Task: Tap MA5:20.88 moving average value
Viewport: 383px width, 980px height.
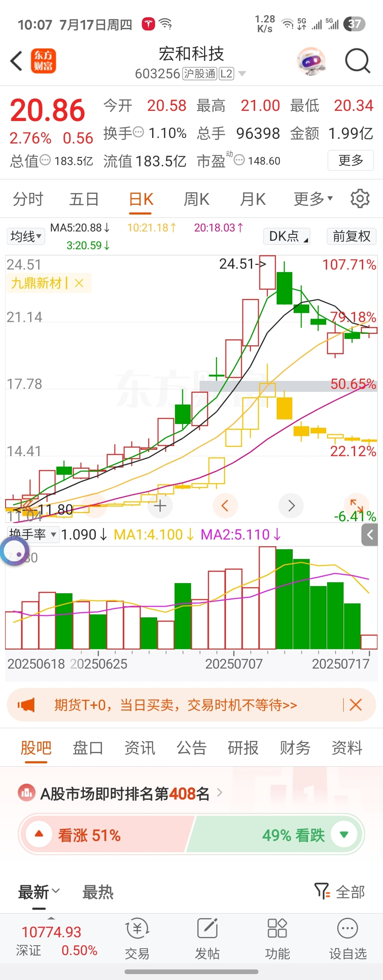Action: 80,228
